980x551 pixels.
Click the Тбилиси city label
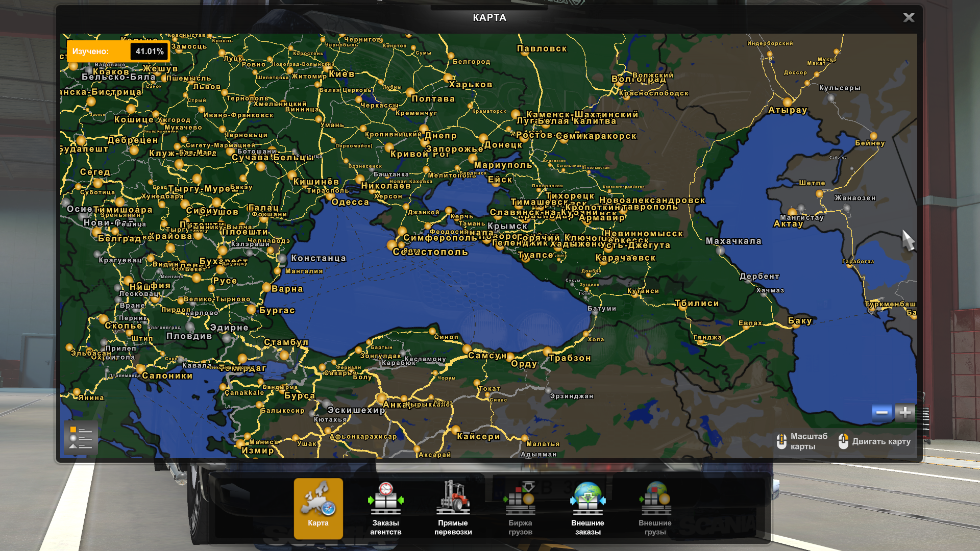tap(697, 303)
